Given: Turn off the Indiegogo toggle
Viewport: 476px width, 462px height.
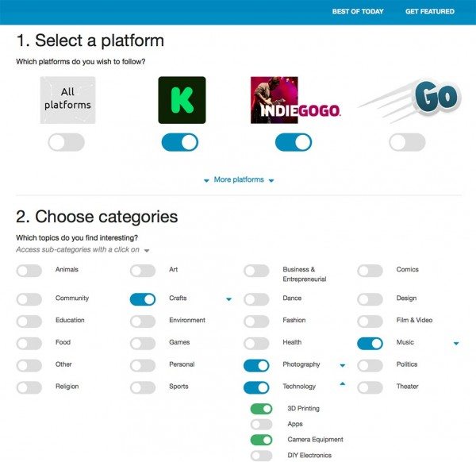Looking at the screenshot, I should coord(294,142).
